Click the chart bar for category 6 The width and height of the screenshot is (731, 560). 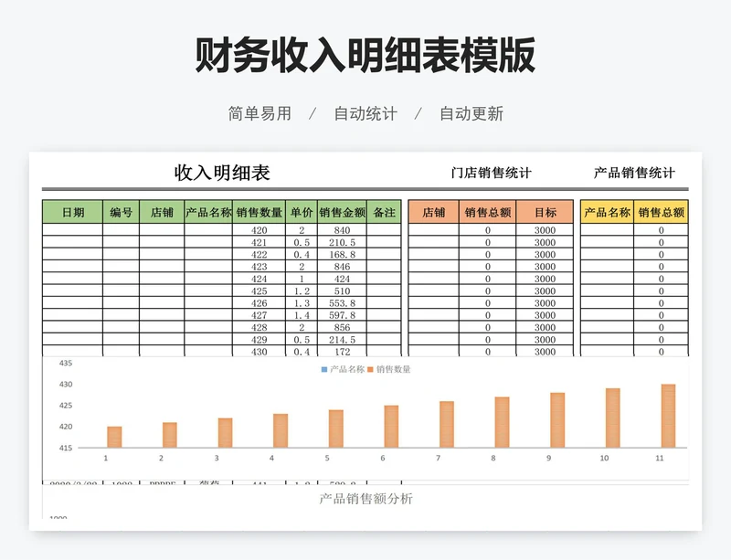point(391,427)
